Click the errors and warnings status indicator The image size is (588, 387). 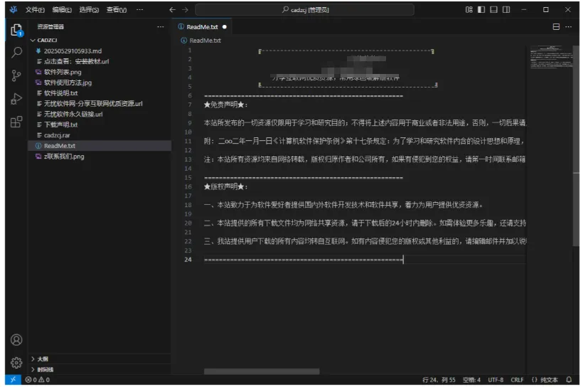pos(38,379)
